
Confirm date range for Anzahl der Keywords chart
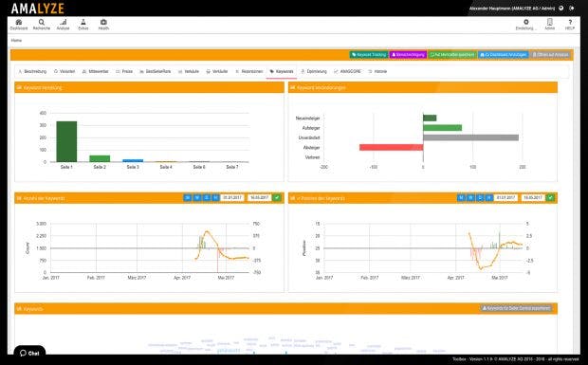pos(277,197)
